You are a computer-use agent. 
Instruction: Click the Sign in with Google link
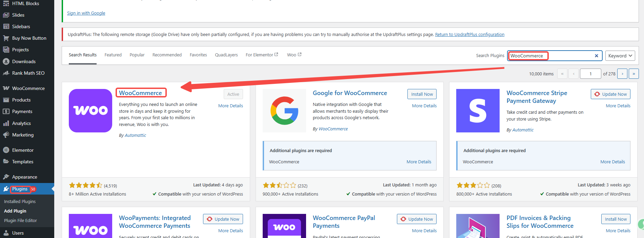pos(86,13)
